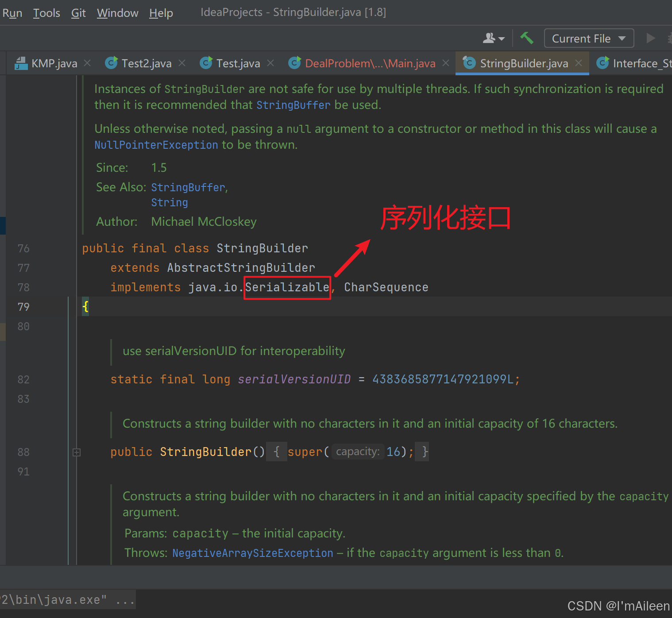Click the opening brace on line 79

(85, 306)
